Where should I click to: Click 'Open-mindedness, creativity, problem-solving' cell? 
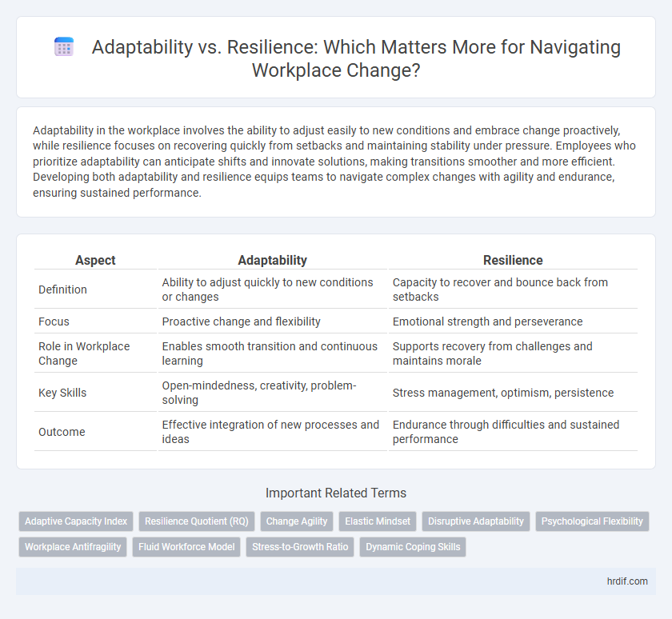[x=273, y=393]
